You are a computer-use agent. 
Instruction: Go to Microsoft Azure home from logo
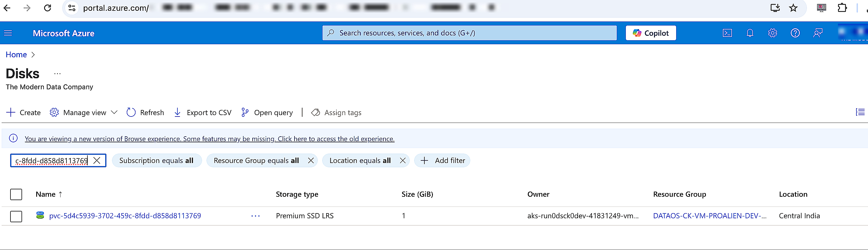point(63,33)
